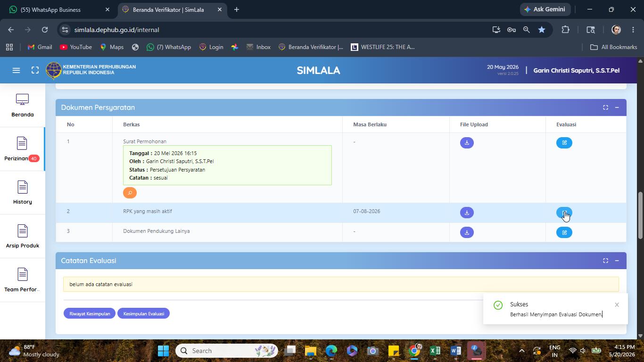Download the RPK yang masih aktif file
Screen dimensions: 644x362
[467, 213]
